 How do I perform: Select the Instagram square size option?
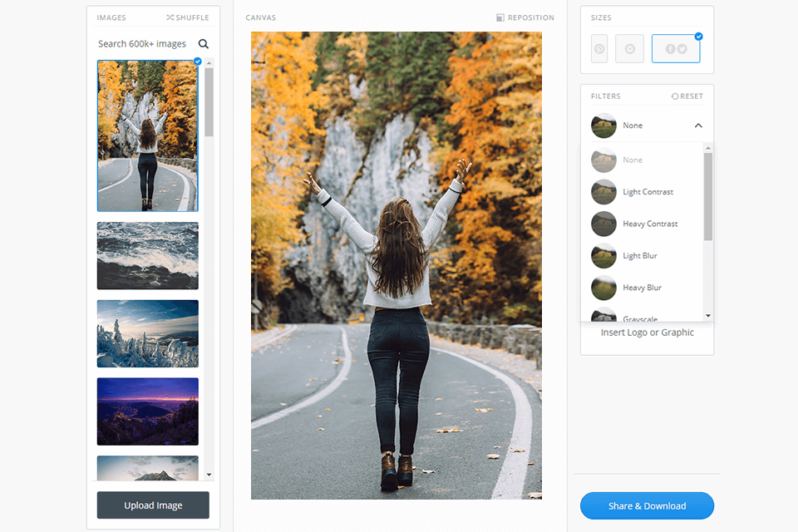pyautogui.click(x=630, y=49)
